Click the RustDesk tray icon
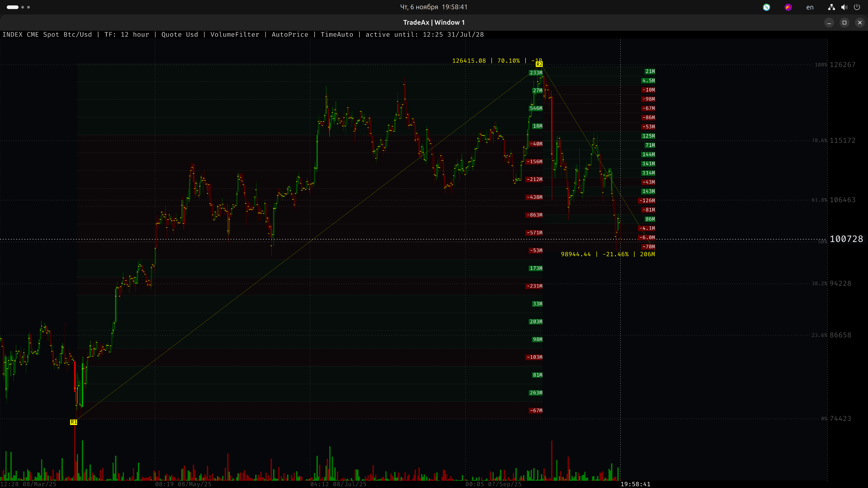Screen dimensions: 868x488 [x=766, y=7]
